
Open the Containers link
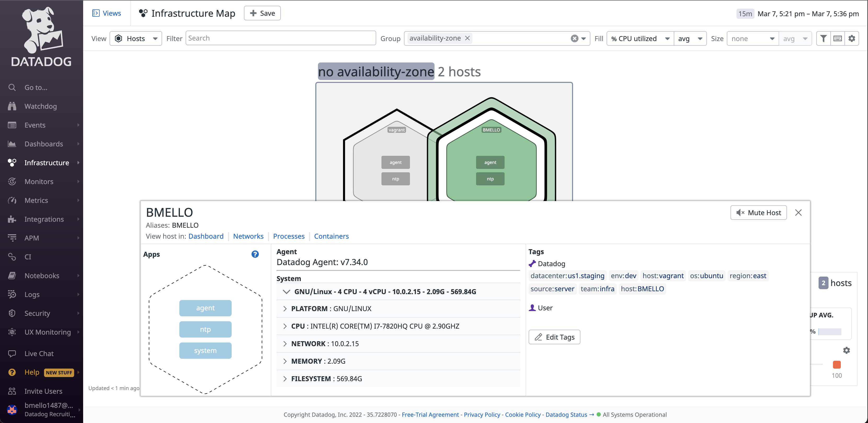point(331,236)
